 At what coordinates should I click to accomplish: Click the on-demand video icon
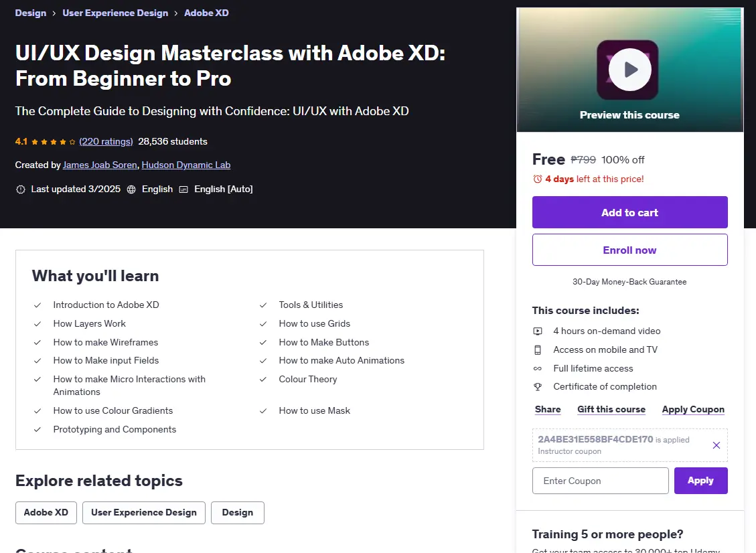[x=538, y=331]
